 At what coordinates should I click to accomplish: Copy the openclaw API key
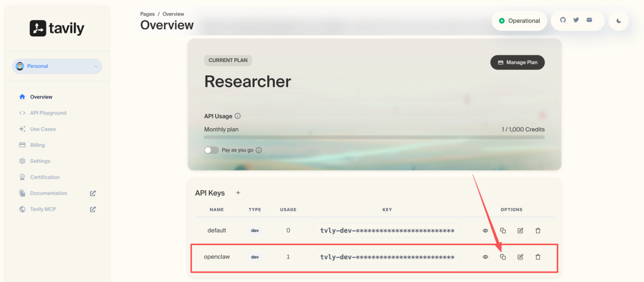(x=503, y=257)
